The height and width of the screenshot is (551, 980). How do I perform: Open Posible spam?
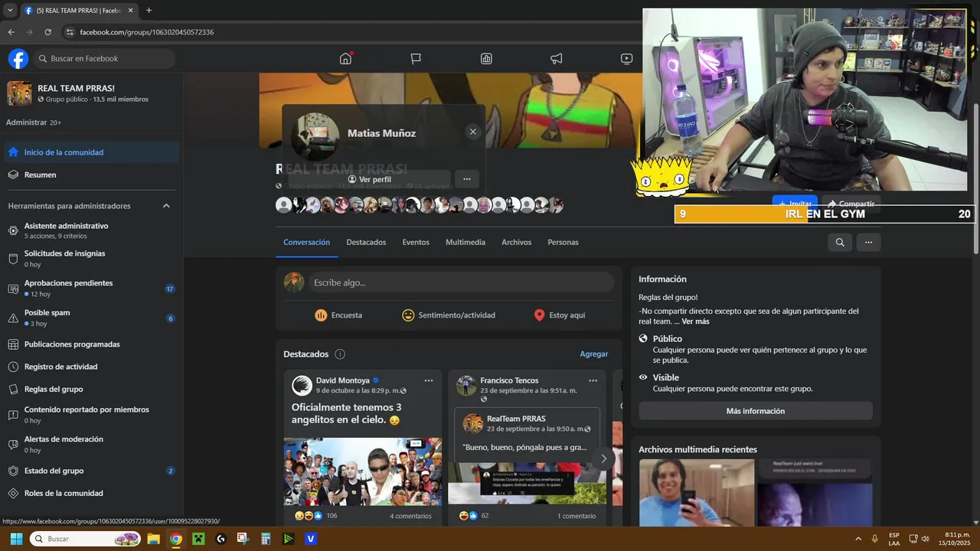pos(92,318)
